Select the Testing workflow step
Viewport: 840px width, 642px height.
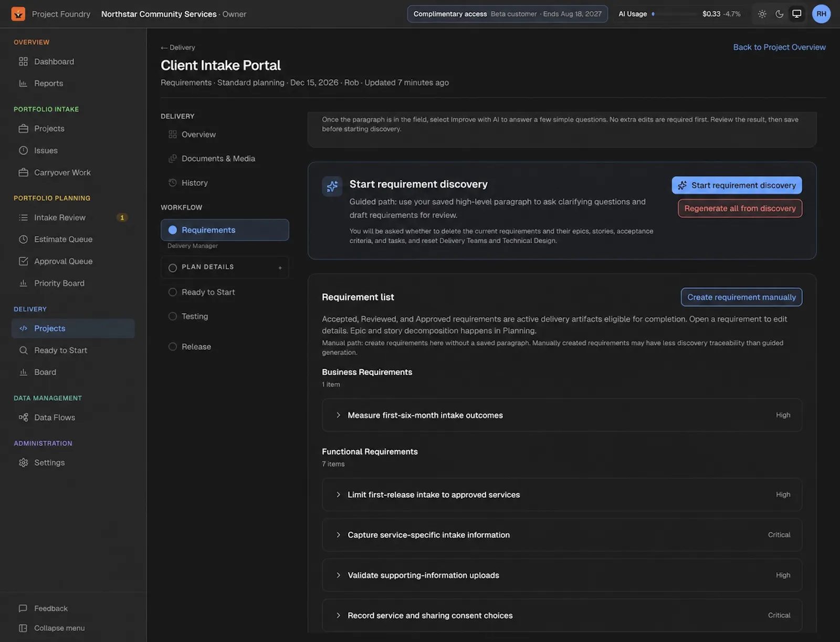pyautogui.click(x=195, y=316)
